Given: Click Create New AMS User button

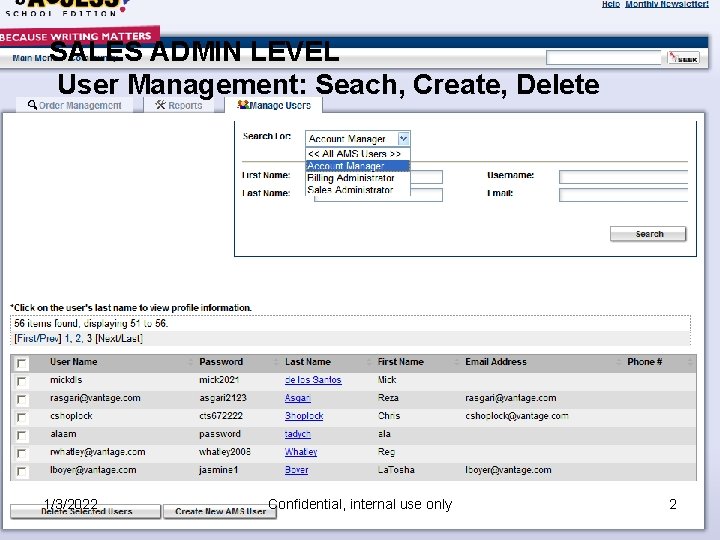Looking at the screenshot, I should pos(220,512).
